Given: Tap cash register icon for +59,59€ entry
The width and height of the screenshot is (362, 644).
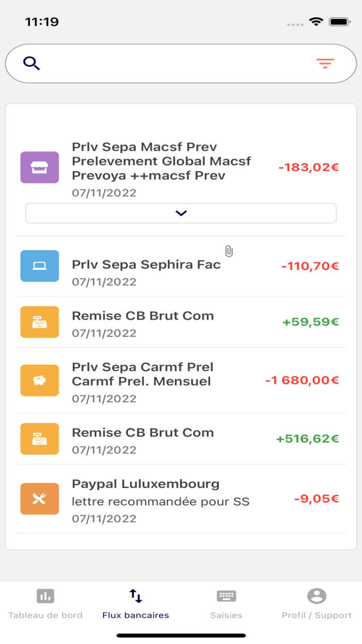Looking at the screenshot, I should tap(40, 322).
